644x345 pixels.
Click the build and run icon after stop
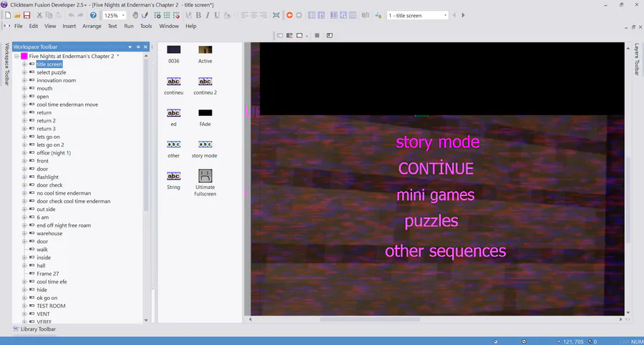point(329,36)
